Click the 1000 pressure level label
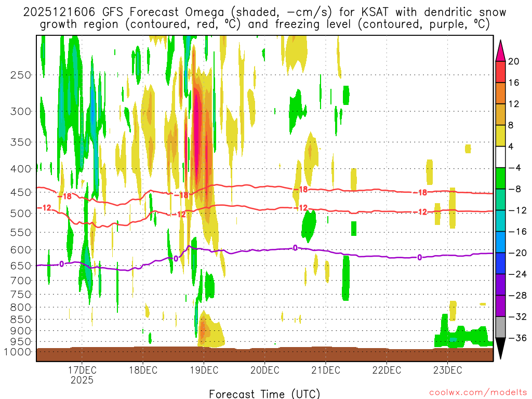Viewport: 532px width, 399px height. (18, 352)
